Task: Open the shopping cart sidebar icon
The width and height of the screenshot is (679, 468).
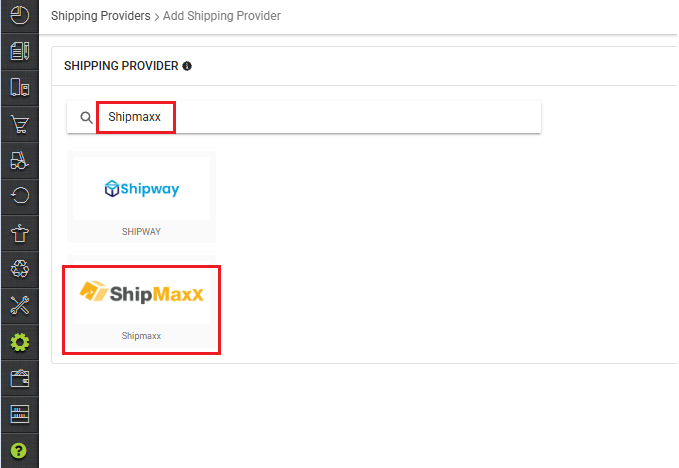Action: click(19, 124)
